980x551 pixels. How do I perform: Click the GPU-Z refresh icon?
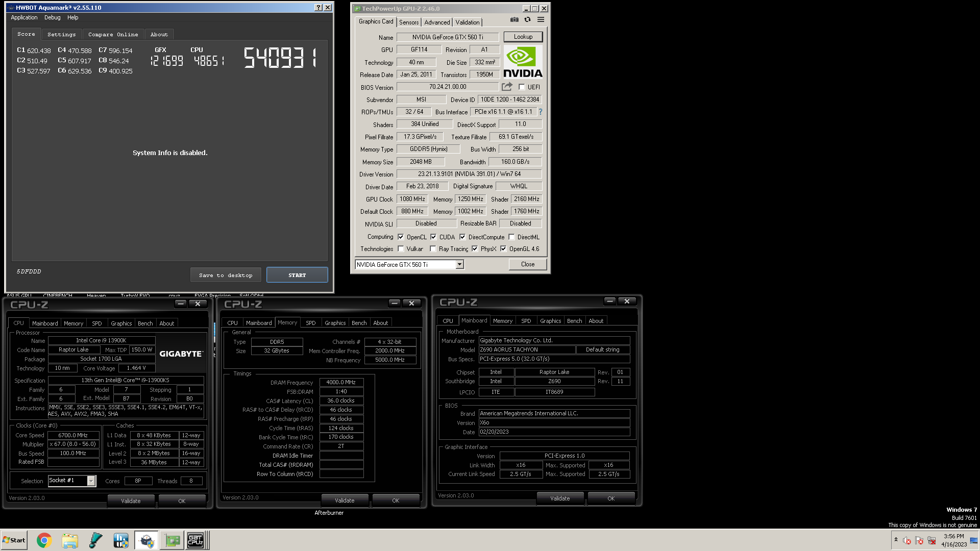(527, 20)
